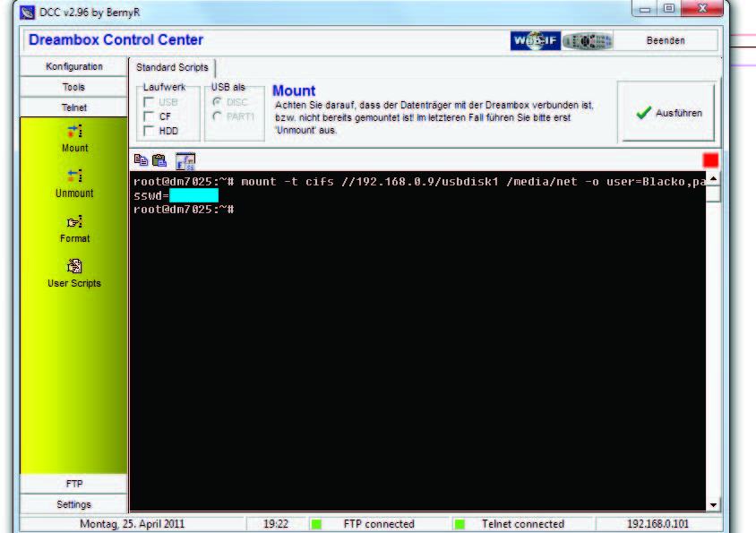The height and width of the screenshot is (533, 756).
Task: Click the paste icon above terminal
Action: pyautogui.click(x=159, y=160)
